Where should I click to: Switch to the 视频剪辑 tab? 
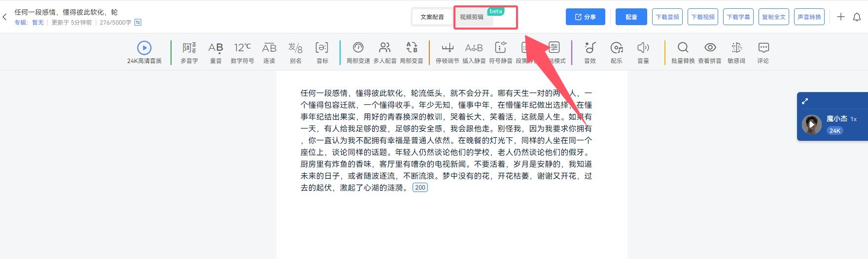472,17
